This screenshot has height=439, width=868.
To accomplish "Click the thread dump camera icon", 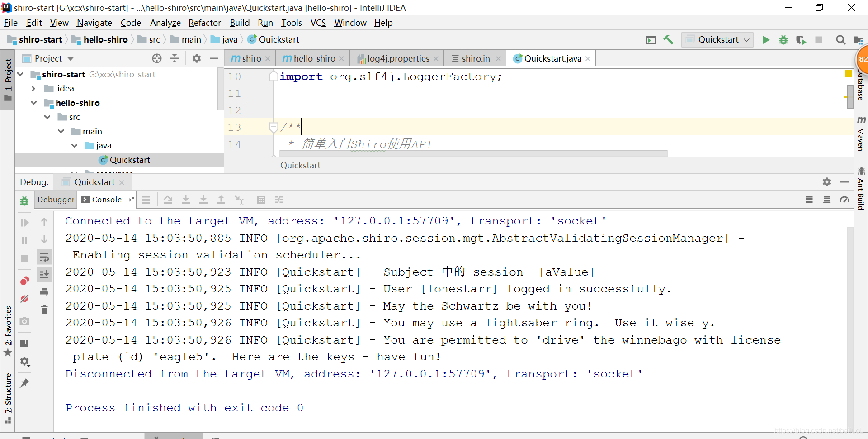I will pyautogui.click(x=24, y=321).
